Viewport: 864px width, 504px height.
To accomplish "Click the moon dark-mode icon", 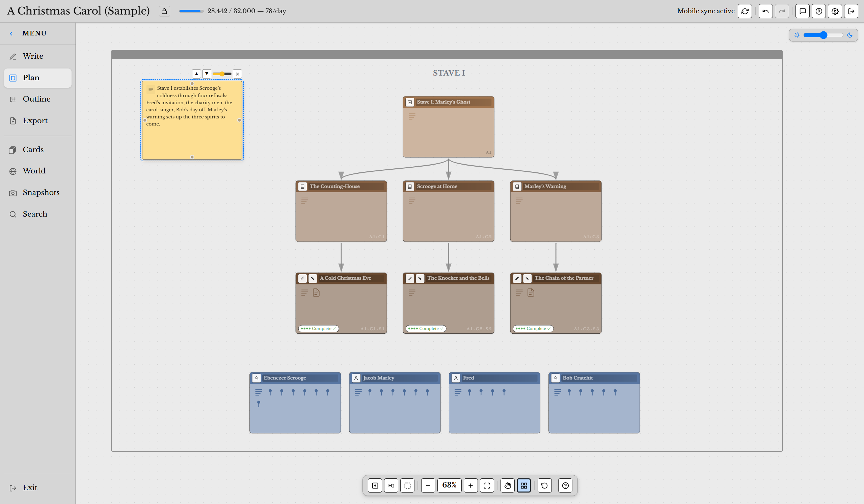I will (849, 35).
